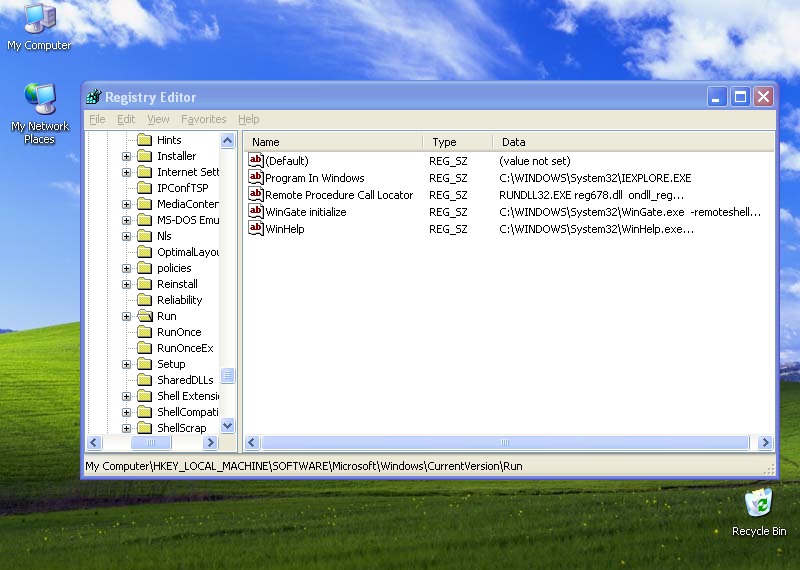Image resolution: width=800 pixels, height=570 pixels.
Task: Click values pane scroll right arrow
Action: pos(765,442)
